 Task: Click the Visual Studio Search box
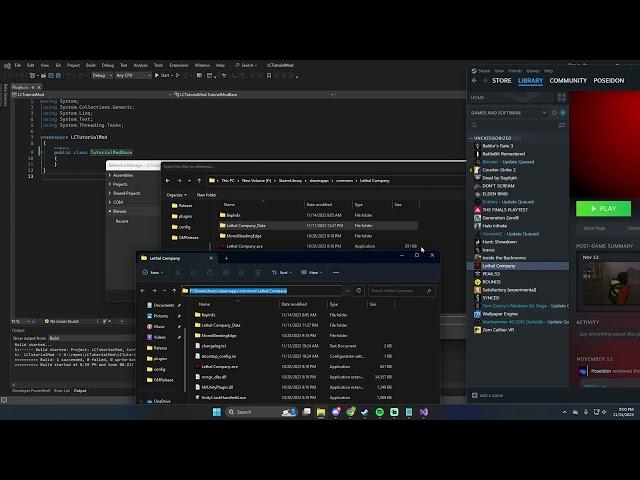pos(246,65)
